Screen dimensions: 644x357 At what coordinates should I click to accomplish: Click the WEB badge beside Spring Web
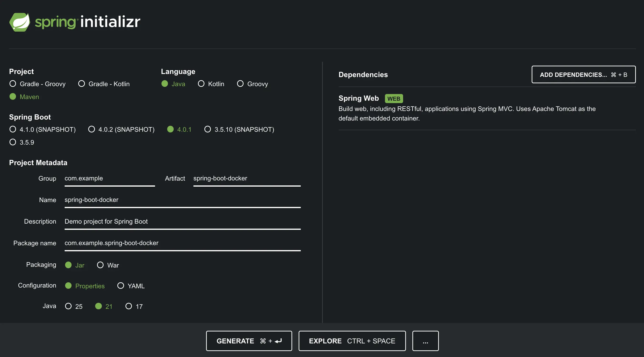[394, 98]
